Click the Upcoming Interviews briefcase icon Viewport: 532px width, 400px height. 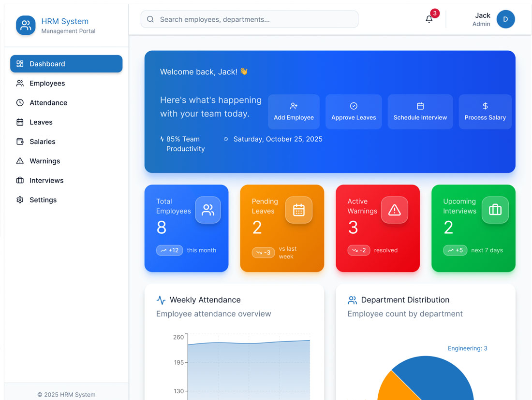click(x=495, y=210)
